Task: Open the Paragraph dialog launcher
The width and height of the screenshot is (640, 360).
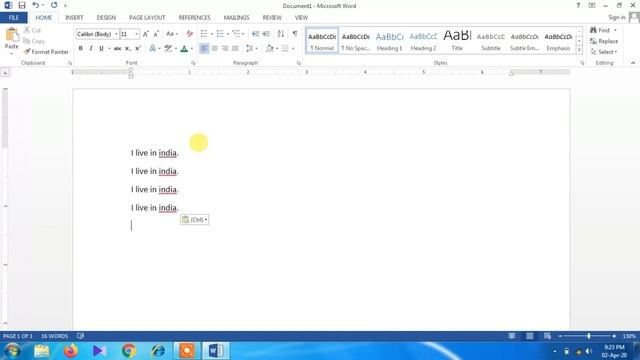Action: (x=299, y=63)
